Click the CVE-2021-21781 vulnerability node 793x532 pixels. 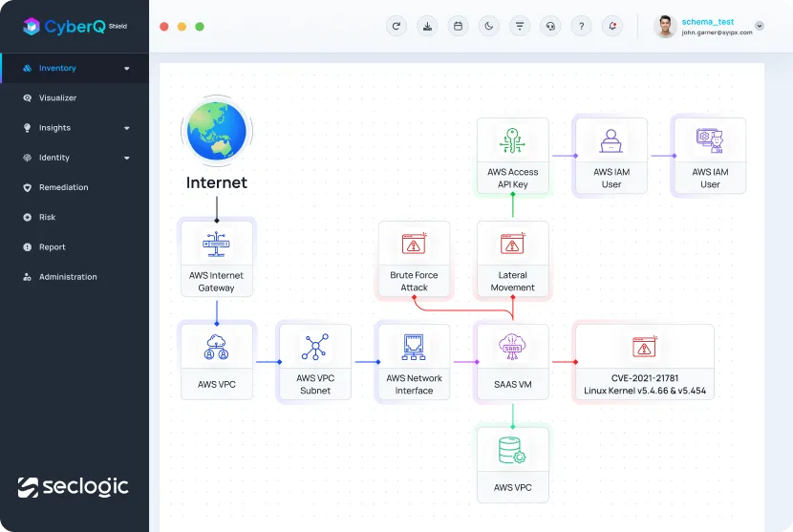[x=643, y=361]
